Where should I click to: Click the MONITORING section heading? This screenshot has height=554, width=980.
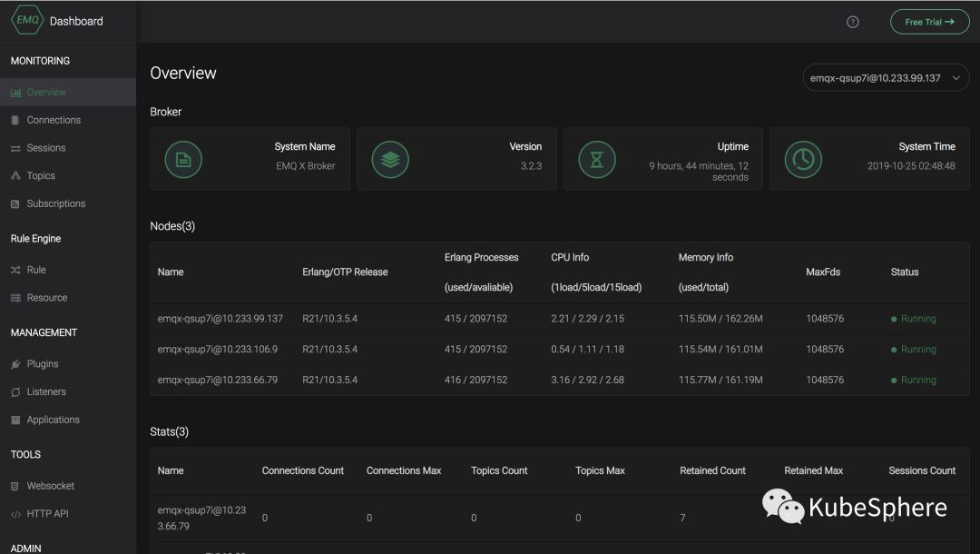coord(40,61)
